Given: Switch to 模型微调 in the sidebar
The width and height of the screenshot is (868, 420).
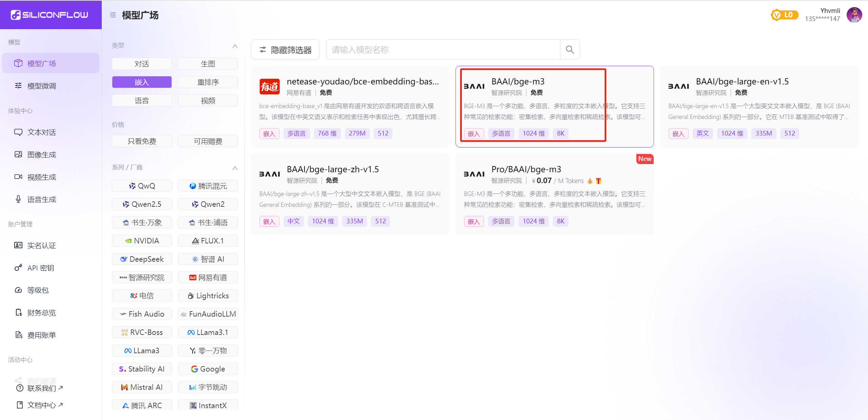Looking at the screenshot, I should point(41,86).
